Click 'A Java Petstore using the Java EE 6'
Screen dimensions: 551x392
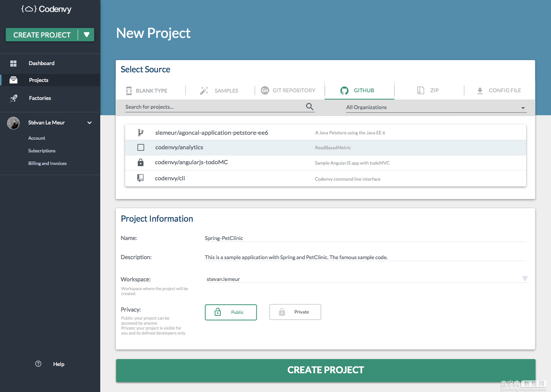[x=350, y=133]
